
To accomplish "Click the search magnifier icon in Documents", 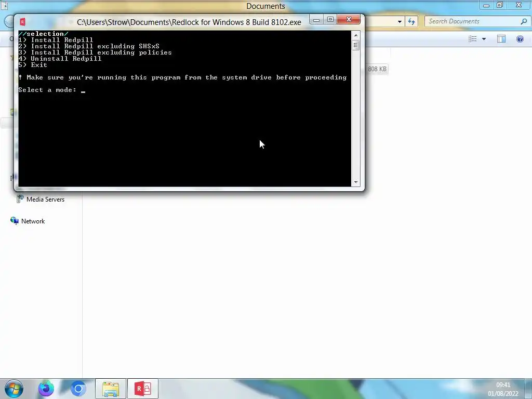I will (x=524, y=21).
